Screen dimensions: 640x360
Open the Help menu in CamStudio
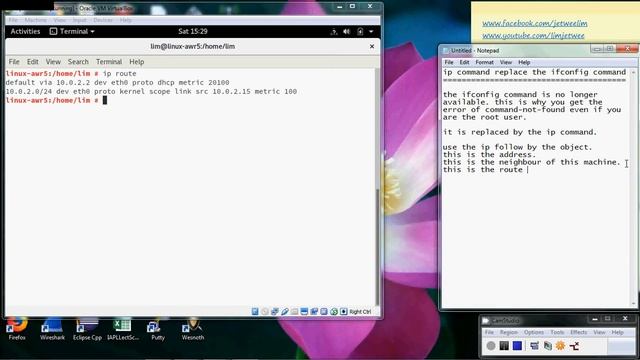pyautogui.click(x=618, y=332)
